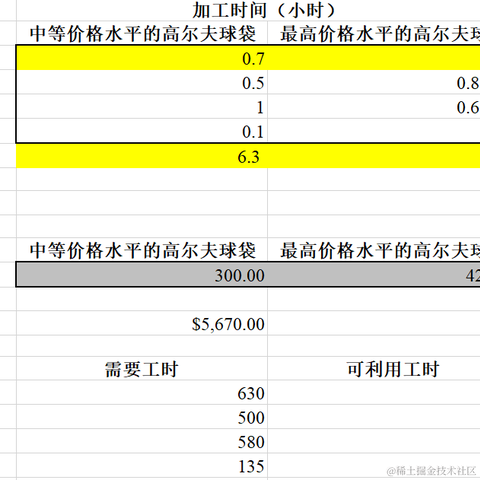Select the cell with value 630
The image size is (480, 480).
pos(142,393)
